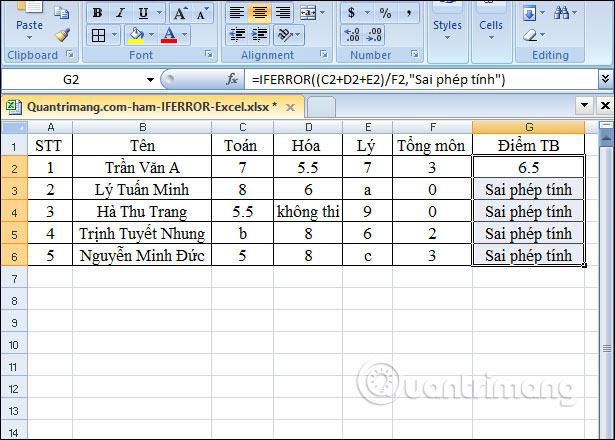Viewport: 615px width, 440px height.
Task: Close the Quantrimang workbook tab
Action: point(290,107)
